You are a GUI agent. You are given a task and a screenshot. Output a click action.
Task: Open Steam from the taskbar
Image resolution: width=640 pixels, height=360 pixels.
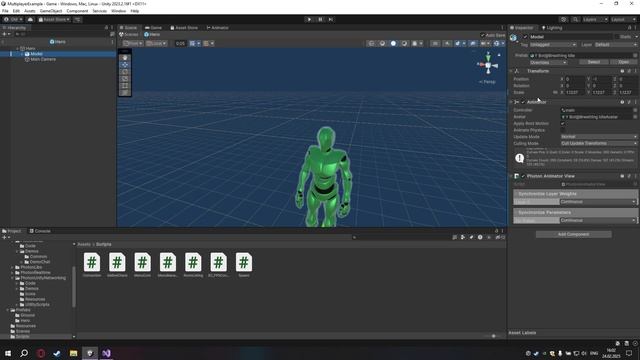coord(57,353)
